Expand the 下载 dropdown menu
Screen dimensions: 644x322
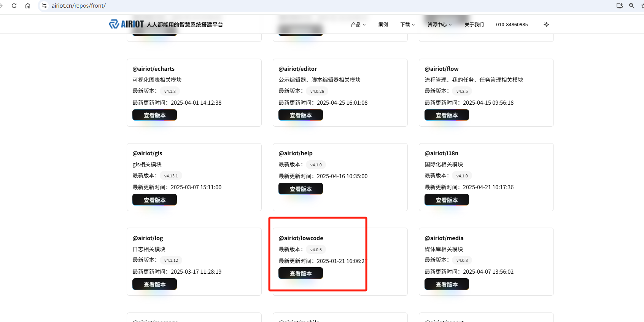point(407,24)
